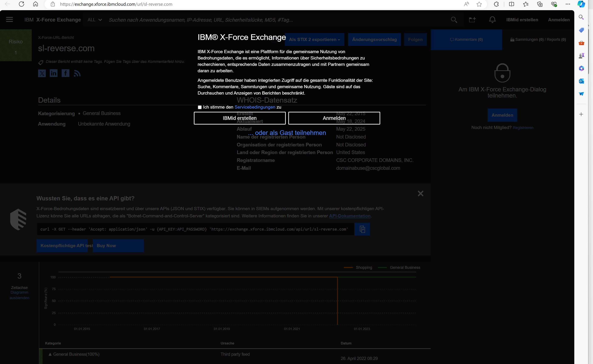Screen dimensions: 593x364
Task: Switch to Sammlungen / Reports tab
Action: point(538,40)
